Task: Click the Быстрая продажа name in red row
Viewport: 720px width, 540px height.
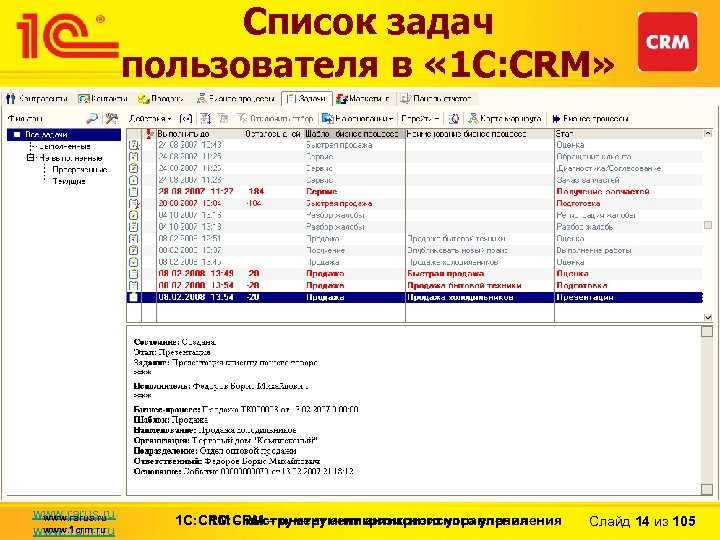Action: coord(445,274)
